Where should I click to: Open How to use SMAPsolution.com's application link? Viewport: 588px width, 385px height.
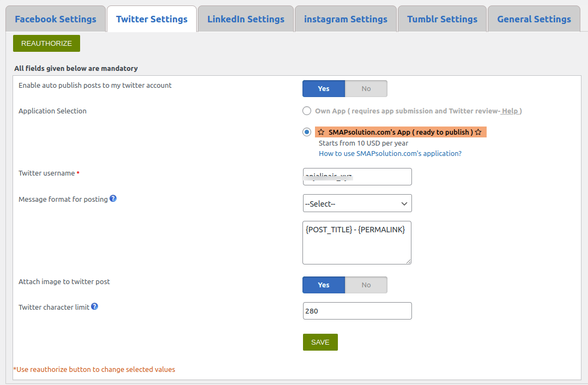tap(390, 153)
